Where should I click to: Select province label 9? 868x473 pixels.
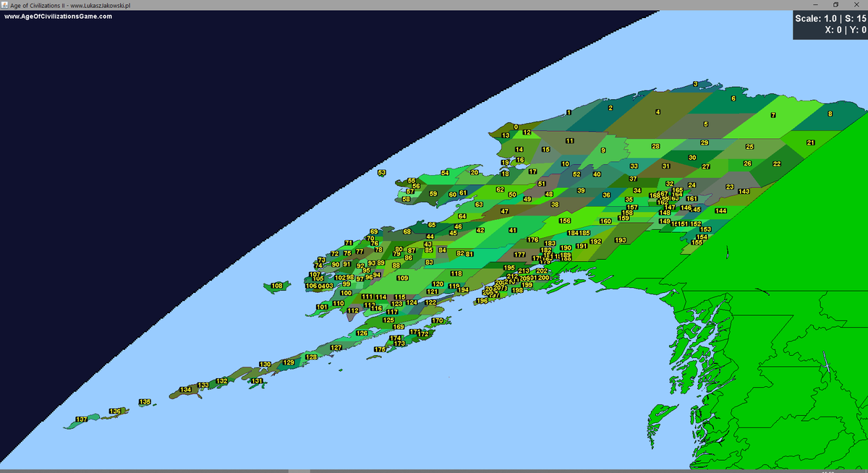click(603, 150)
